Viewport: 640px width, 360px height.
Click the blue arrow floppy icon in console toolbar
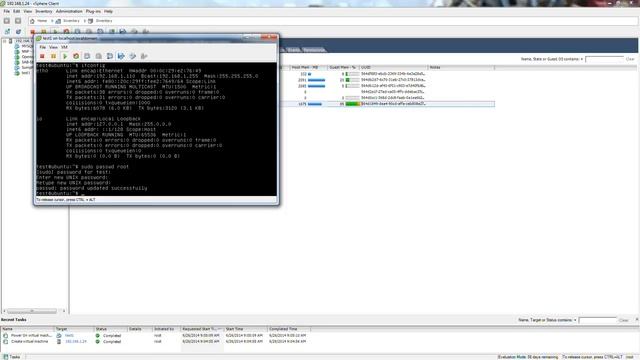(121, 56)
